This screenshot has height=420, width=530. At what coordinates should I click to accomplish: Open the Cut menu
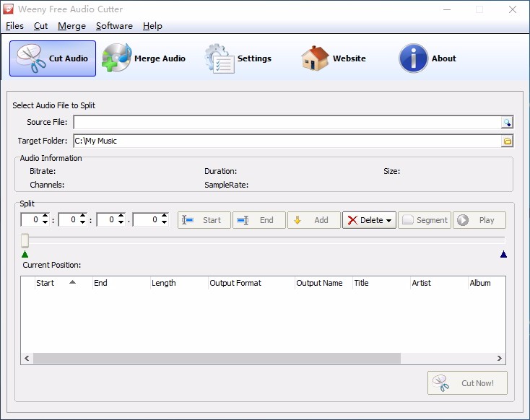coord(40,26)
